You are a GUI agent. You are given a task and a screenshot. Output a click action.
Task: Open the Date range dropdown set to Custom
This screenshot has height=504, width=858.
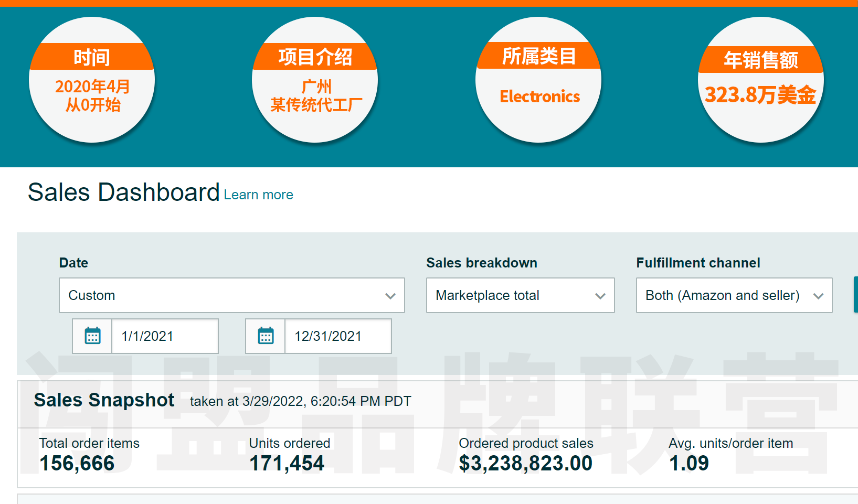[231, 295]
